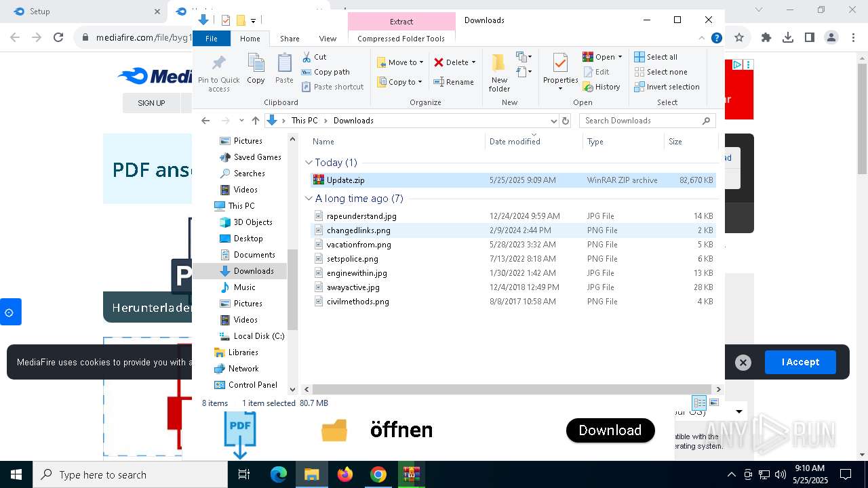This screenshot has width=868, height=488.
Task: Open Properties from the ribbon
Action: [560, 72]
